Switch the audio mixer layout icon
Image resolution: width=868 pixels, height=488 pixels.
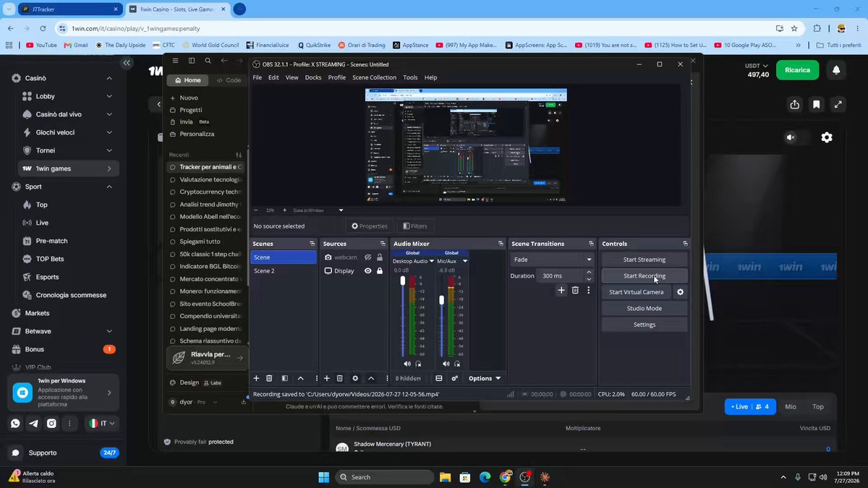(x=439, y=378)
